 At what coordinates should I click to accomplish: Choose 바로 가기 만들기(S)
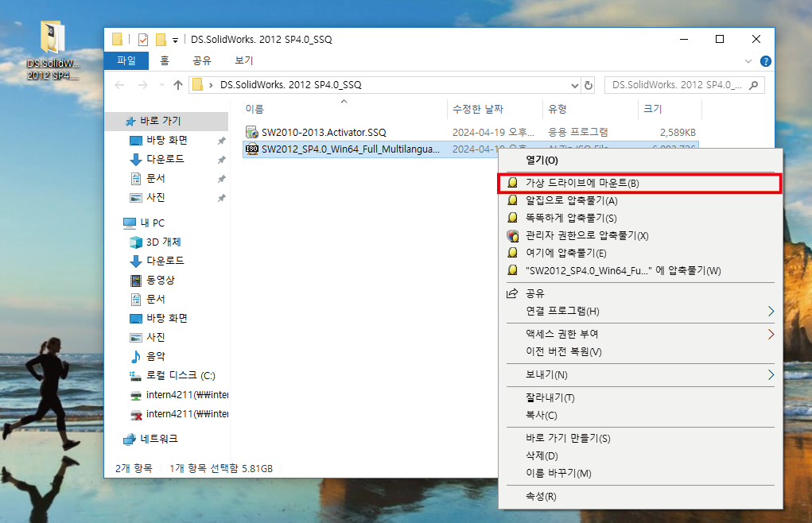[x=640, y=438]
